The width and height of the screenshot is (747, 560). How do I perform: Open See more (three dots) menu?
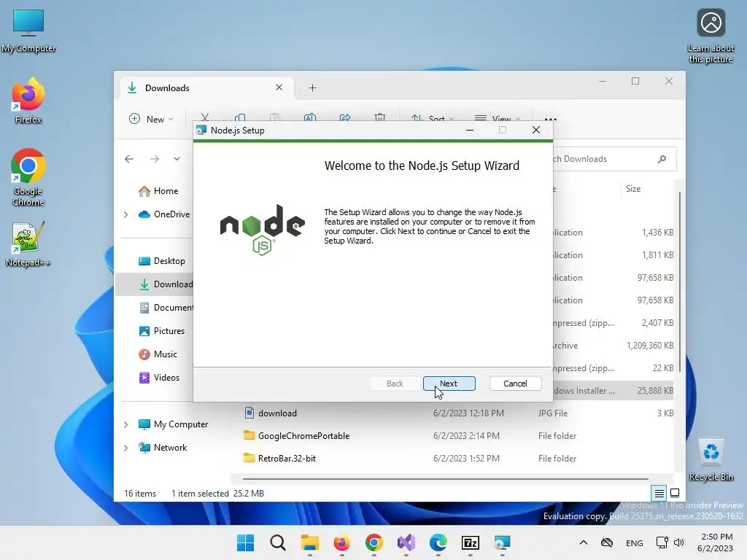(550, 119)
